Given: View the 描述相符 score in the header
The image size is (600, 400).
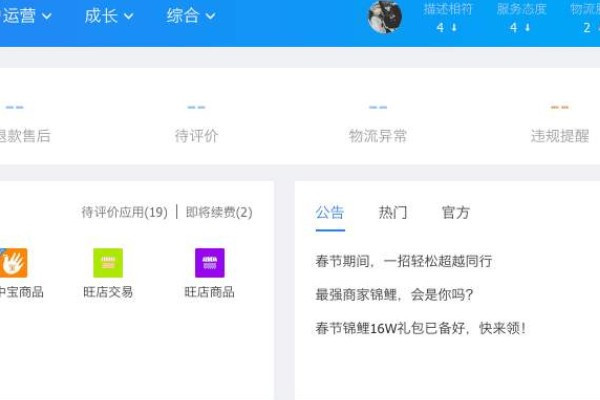Looking at the screenshot, I should tap(446, 18).
